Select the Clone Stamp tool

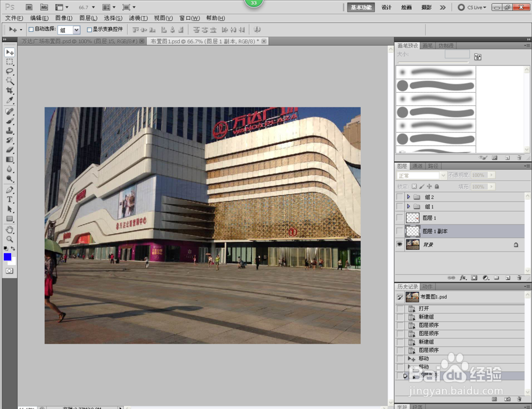click(x=10, y=130)
